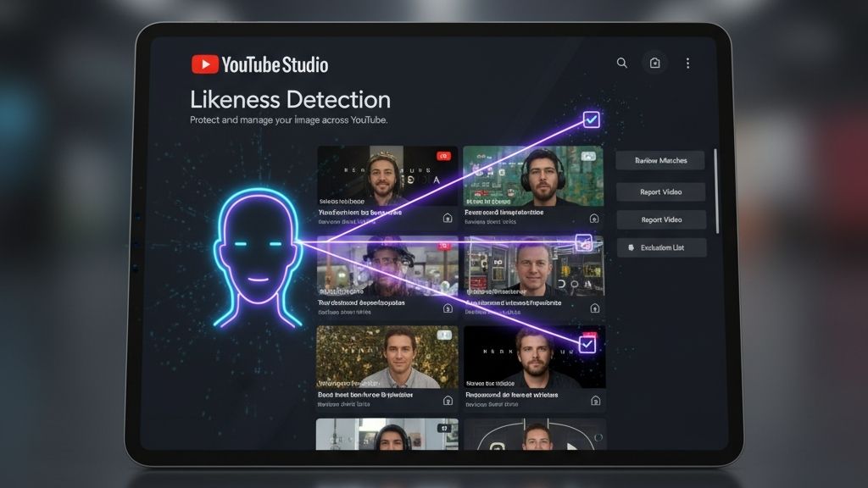This screenshot has width=868, height=488.
Task: Click the first Report Video button
Action: 661,191
